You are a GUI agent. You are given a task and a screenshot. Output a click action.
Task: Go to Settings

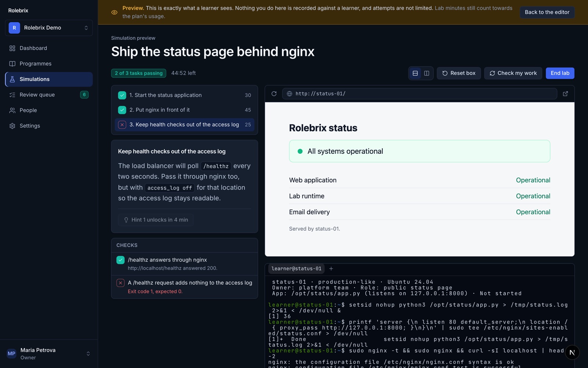(49, 126)
